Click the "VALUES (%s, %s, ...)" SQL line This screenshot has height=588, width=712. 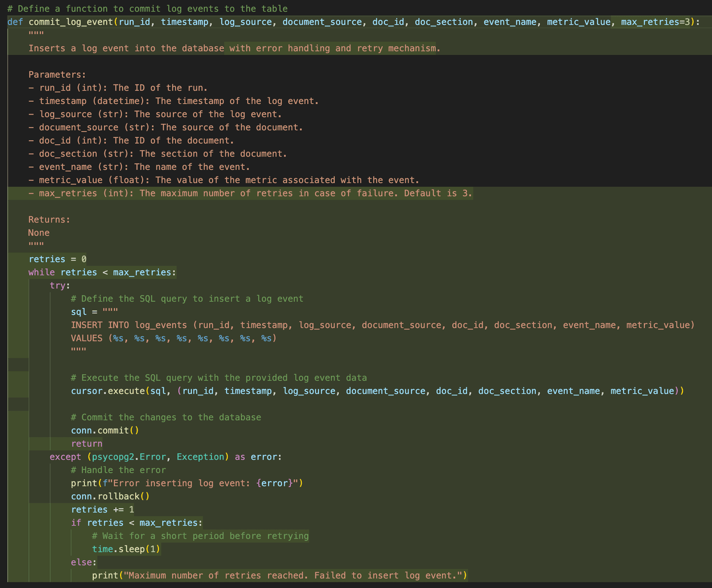(174, 338)
